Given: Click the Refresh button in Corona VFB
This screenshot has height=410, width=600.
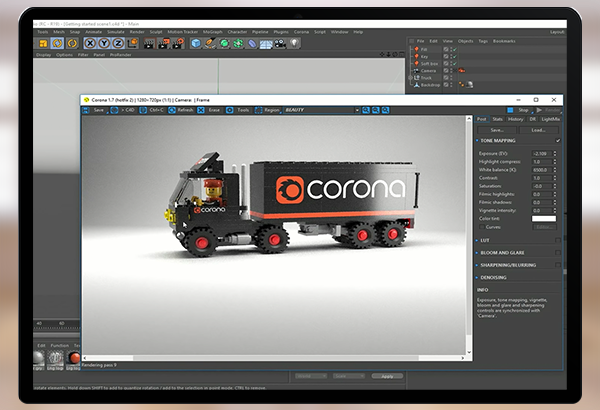Looking at the screenshot, I should point(181,110).
